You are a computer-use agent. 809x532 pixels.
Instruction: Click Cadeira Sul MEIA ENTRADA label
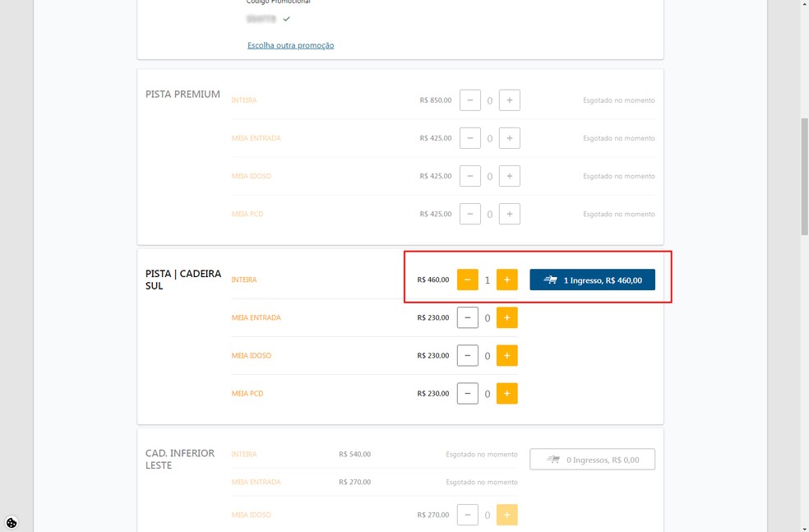pyautogui.click(x=256, y=318)
